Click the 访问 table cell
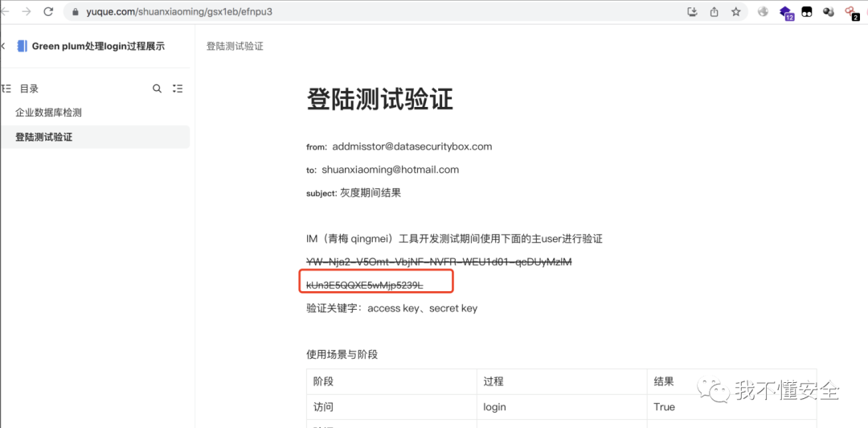868x428 pixels. [x=391, y=407]
